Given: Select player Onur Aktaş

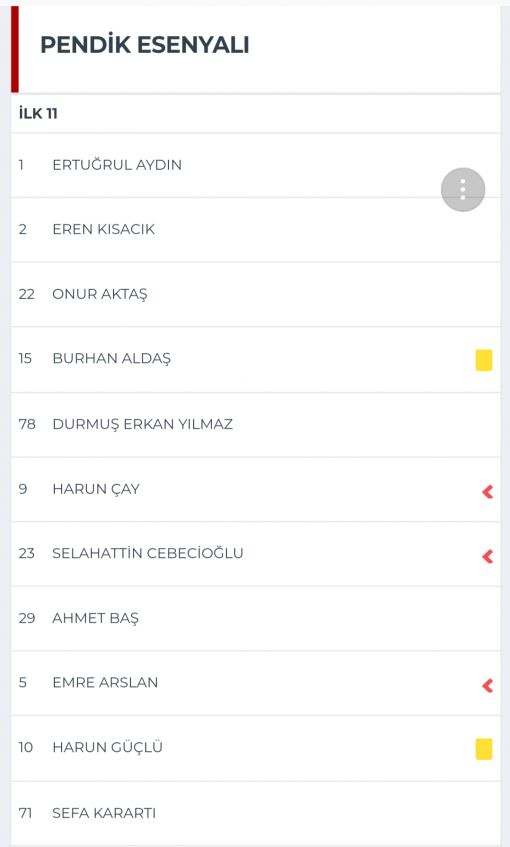Looking at the screenshot, I should (x=255, y=294).
